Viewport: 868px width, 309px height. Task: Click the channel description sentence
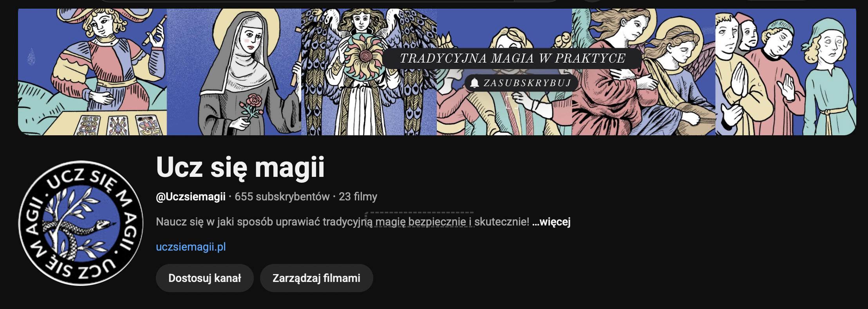pyautogui.click(x=343, y=222)
